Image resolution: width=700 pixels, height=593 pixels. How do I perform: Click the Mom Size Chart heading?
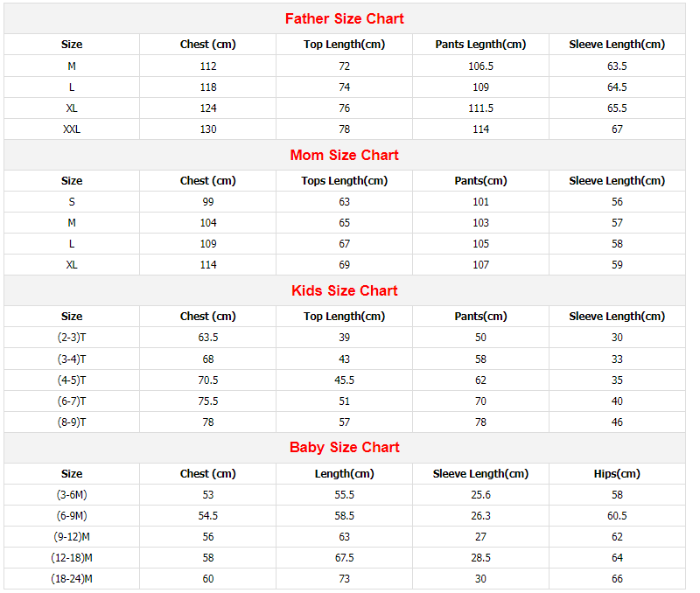click(344, 155)
